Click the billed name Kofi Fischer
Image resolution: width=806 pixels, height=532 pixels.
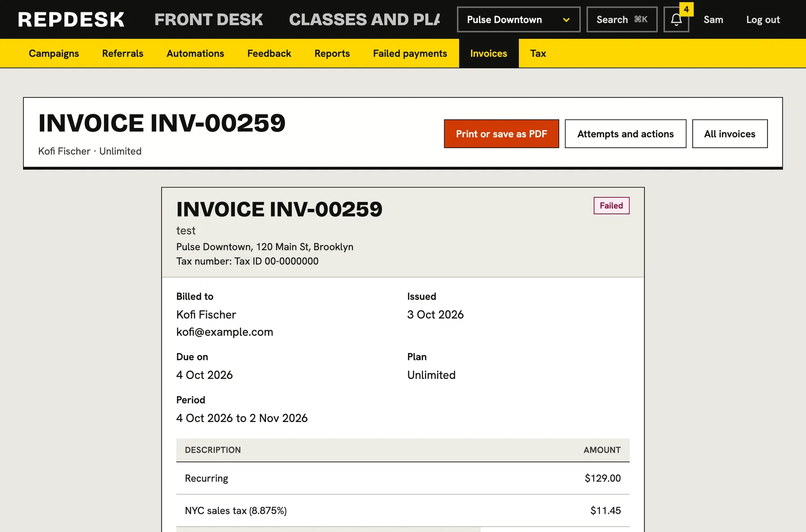click(x=206, y=315)
